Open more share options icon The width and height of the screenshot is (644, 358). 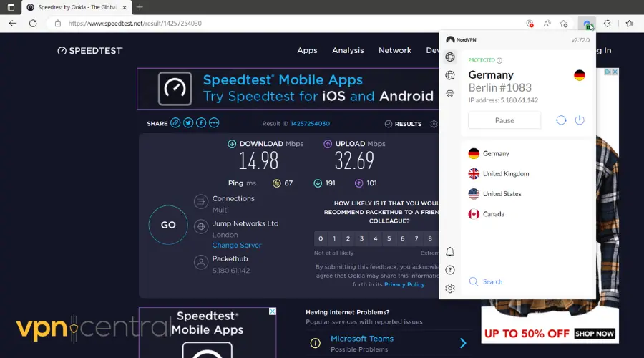point(214,123)
